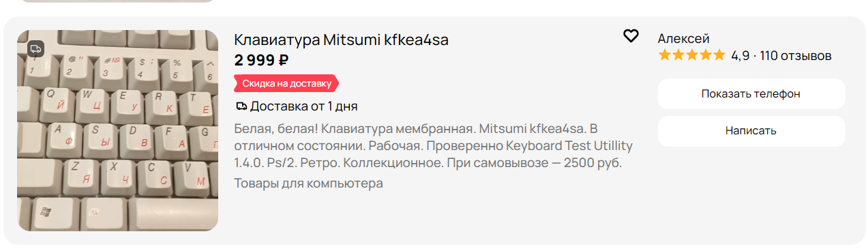Click the delivery truck badge on the photo

[36, 48]
